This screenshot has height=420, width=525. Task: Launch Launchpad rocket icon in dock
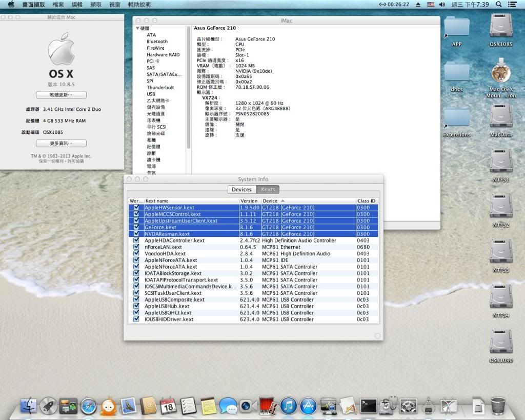[49, 406]
